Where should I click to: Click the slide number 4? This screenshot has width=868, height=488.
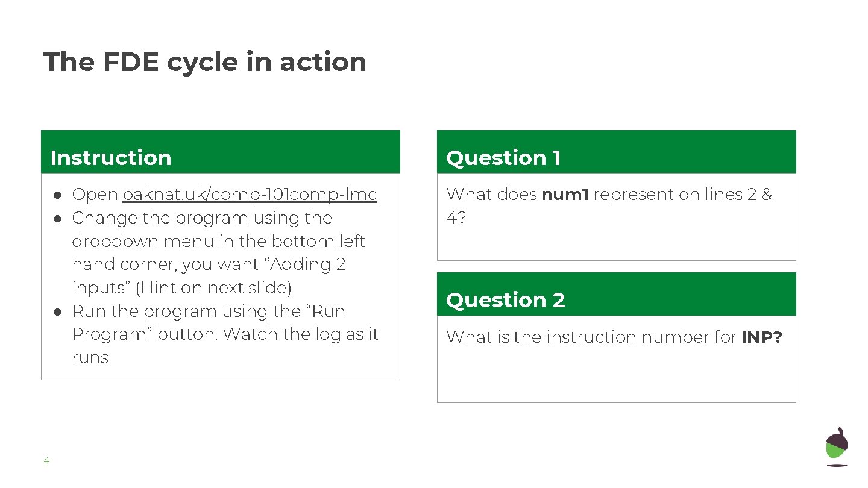46,461
